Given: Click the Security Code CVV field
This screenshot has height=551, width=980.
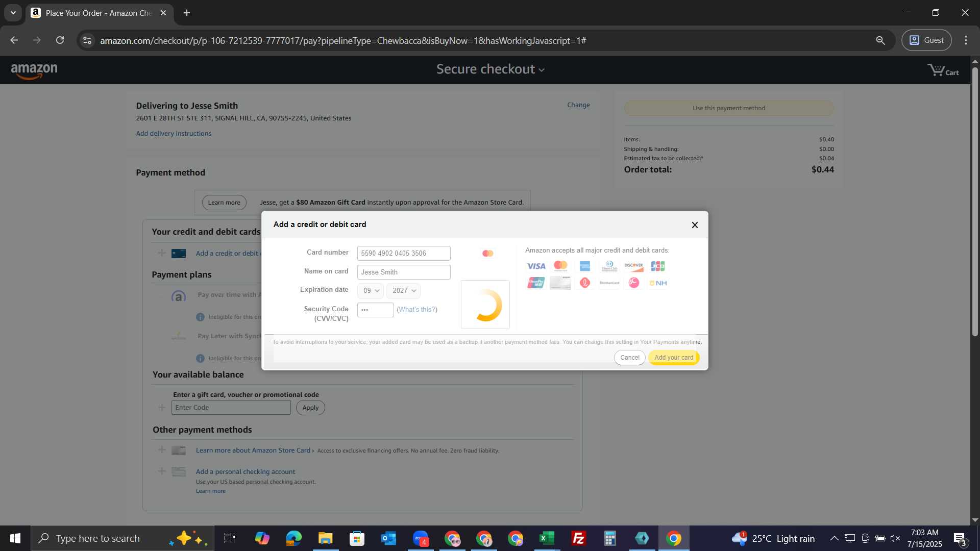Looking at the screenshot, I should pyautogui.click(x=375, y=310).
